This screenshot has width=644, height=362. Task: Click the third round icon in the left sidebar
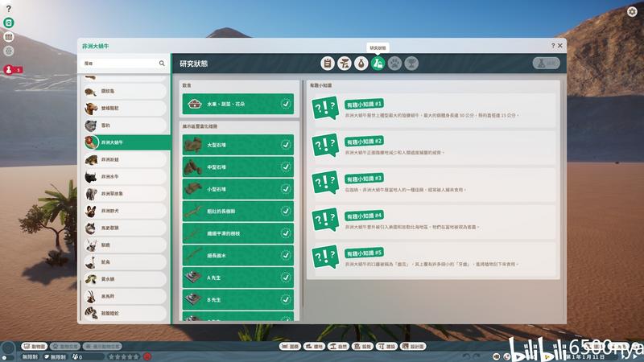(9, 37)
